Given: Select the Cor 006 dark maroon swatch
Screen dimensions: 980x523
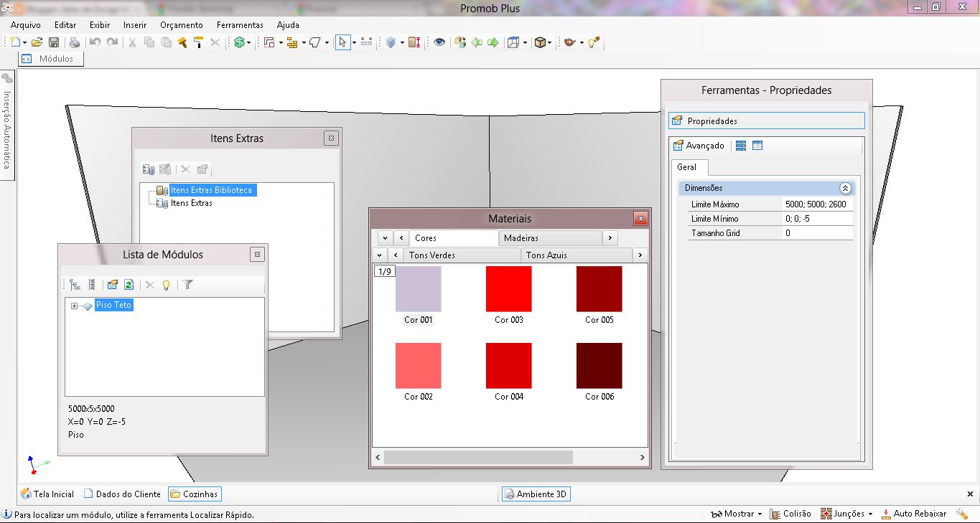Looking at the screenshot, I should pos(599,366).
